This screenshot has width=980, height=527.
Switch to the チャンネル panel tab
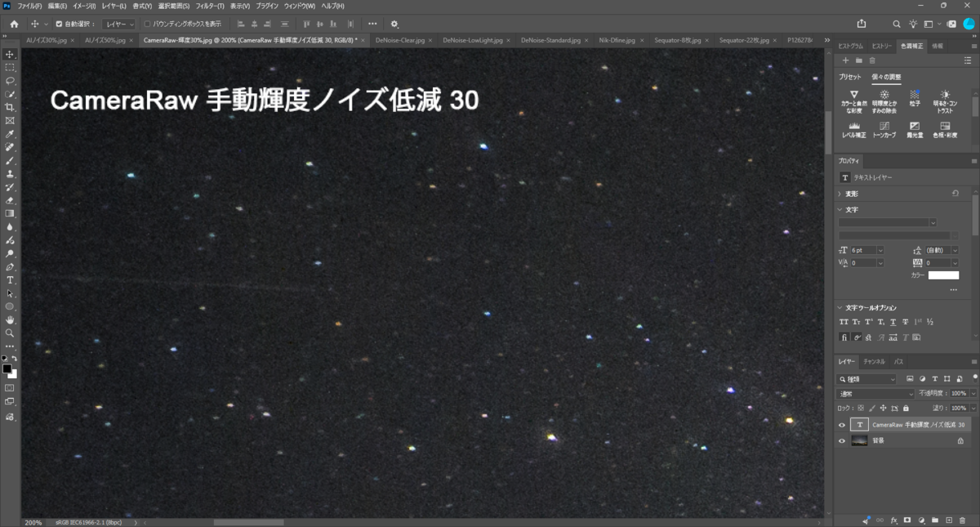click(874, 361)
